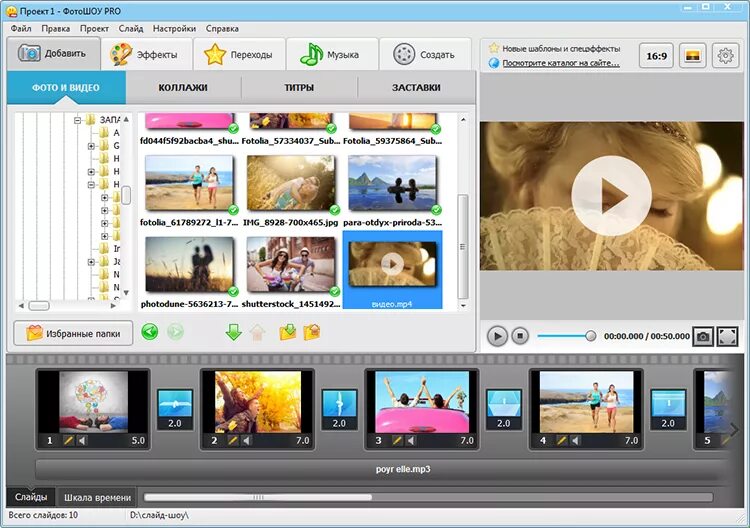
Task: Switch to КОЛЛАЖИ subtab
Action: (183, 88)
